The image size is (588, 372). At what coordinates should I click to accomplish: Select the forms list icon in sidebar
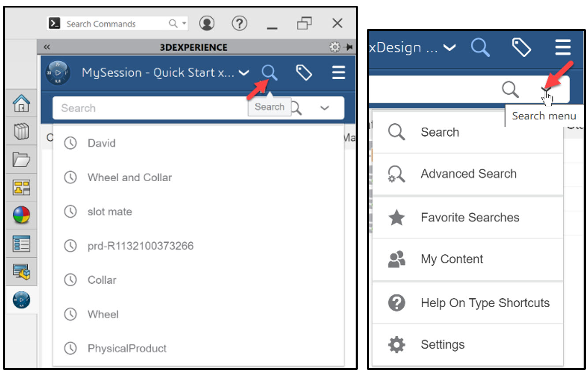click(x=21, y=244)
